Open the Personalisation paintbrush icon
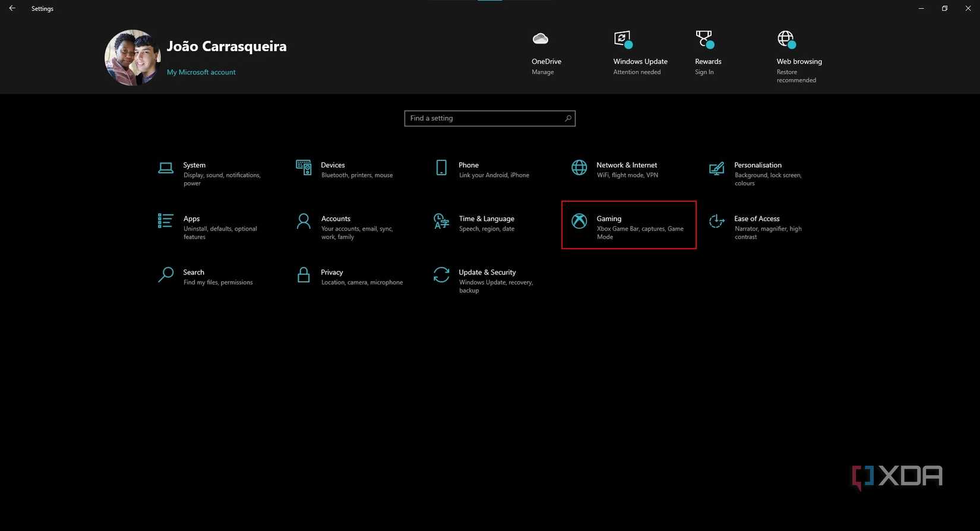Viewport: 980px width, 531px height. 717,168
